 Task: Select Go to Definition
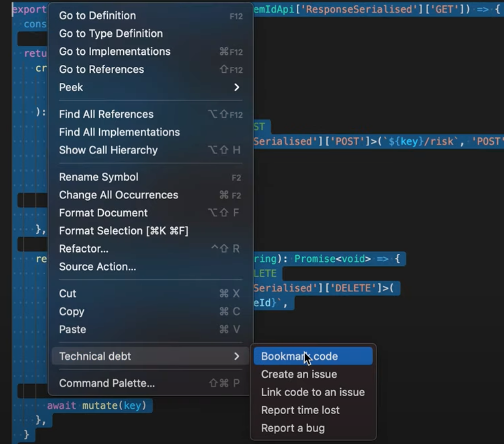tap(150, 16)
